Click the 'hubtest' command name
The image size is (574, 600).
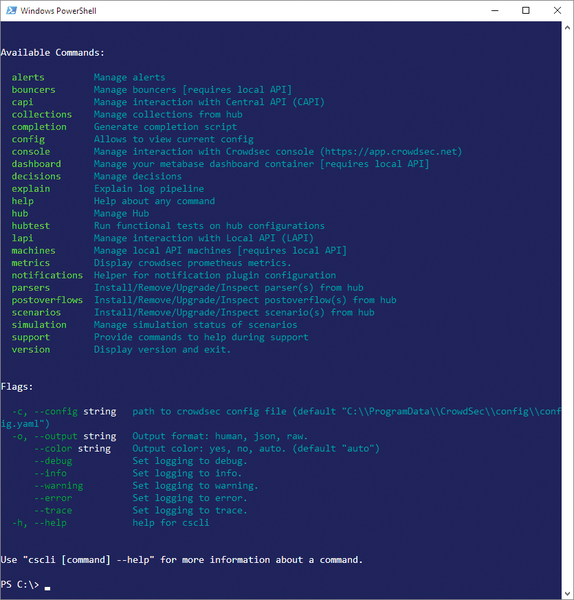(x=31, y=226)
